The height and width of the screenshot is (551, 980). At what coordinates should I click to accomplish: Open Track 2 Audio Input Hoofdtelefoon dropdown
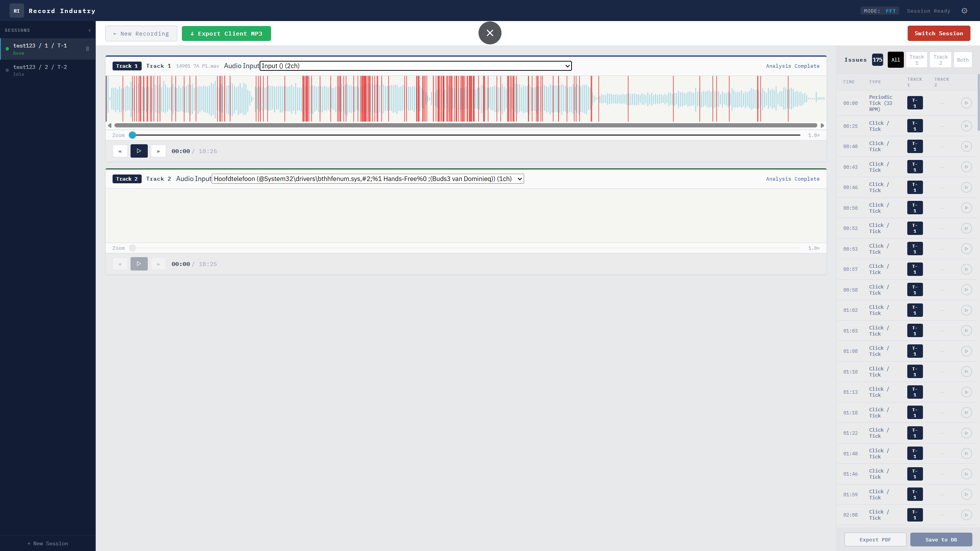tap(368, 179)
